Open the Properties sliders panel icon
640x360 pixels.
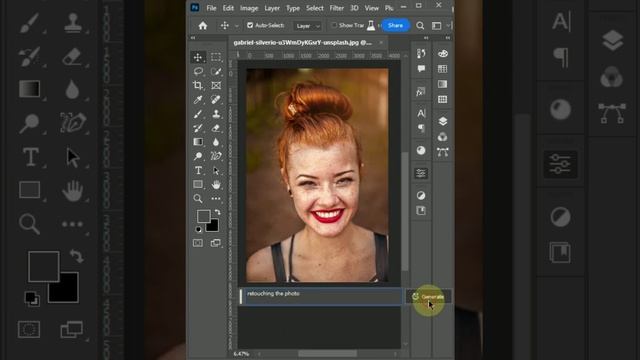coord(421,173)
